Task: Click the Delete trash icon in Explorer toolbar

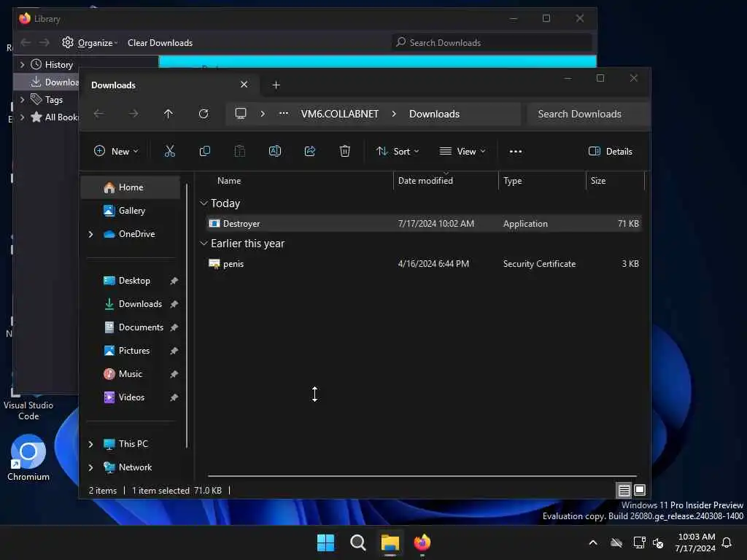Action: click(345, 152)
